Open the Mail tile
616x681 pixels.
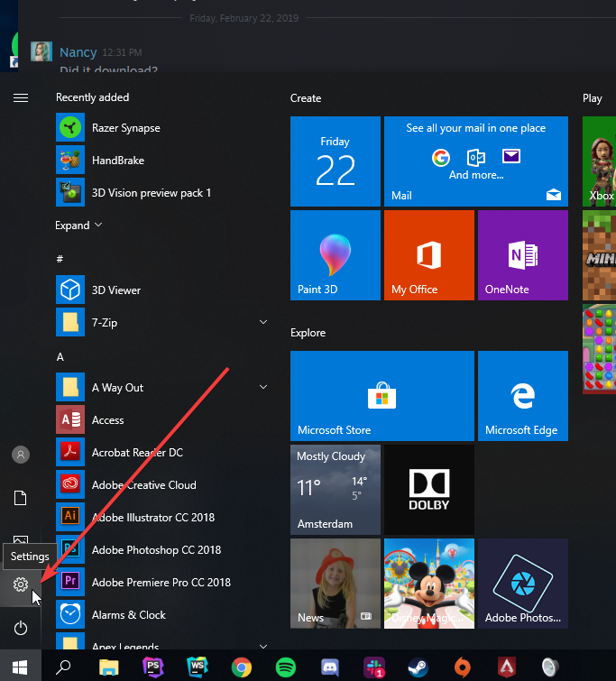[475, 160]
